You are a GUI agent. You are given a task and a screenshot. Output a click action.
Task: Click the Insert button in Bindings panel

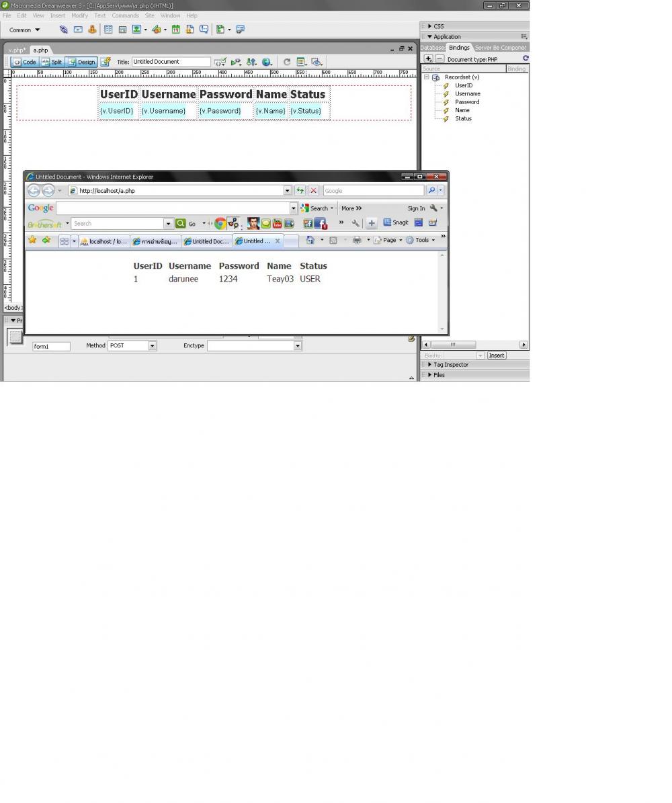tap(497, 355)
